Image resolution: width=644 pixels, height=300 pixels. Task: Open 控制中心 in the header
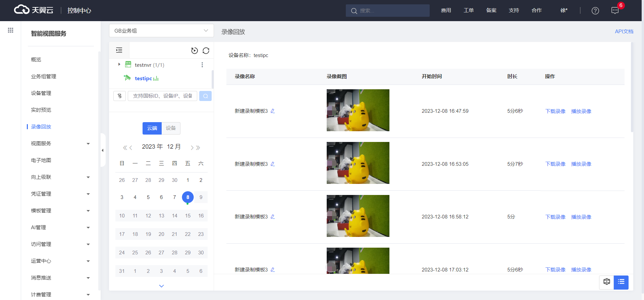click(x=79, y=10)
